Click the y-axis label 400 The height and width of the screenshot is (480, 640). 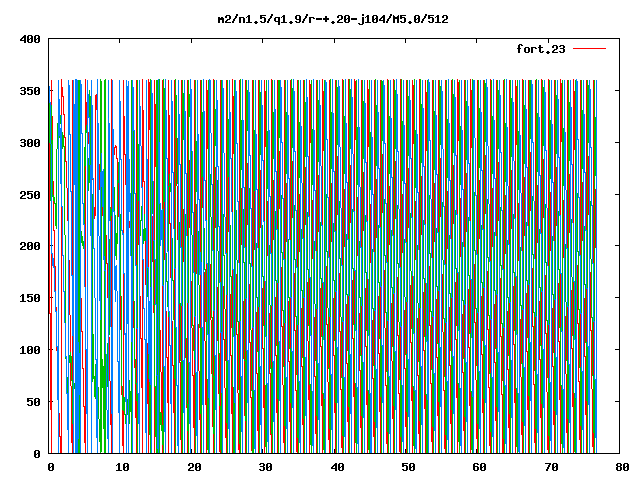coord(30,39)
